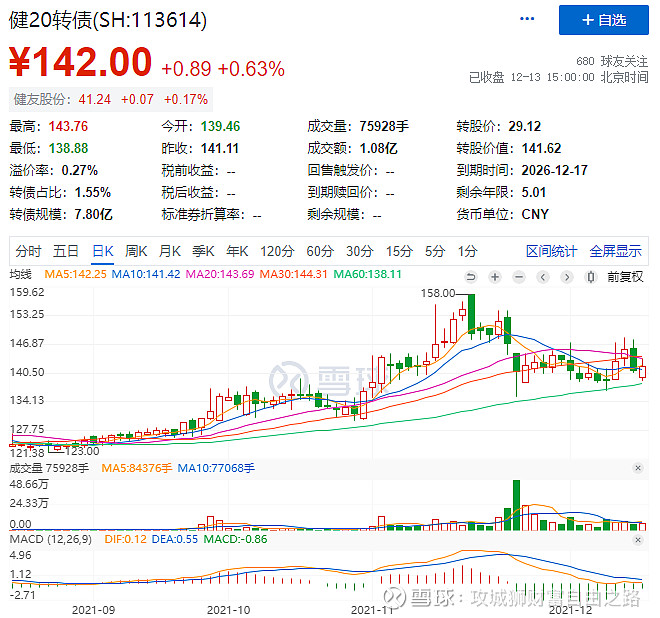Click the 最高 143.76 value
Image resolution: width=660 pixels, height=618 pixels.
[x=68, y=126]
